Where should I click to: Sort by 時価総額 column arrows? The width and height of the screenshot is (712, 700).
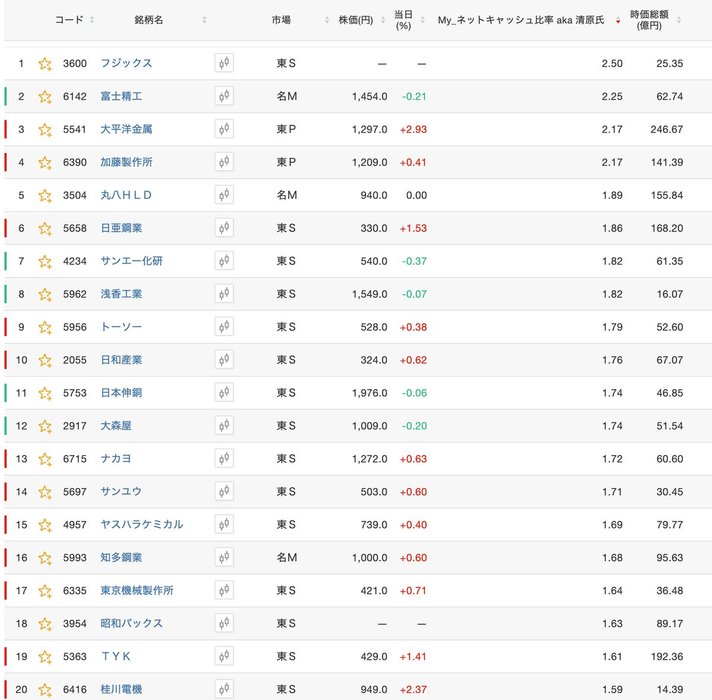point(679,20)
